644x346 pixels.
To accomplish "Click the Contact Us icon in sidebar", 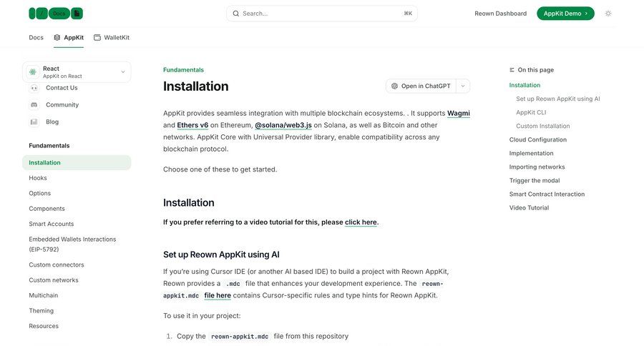I will [x=34, y=88].
